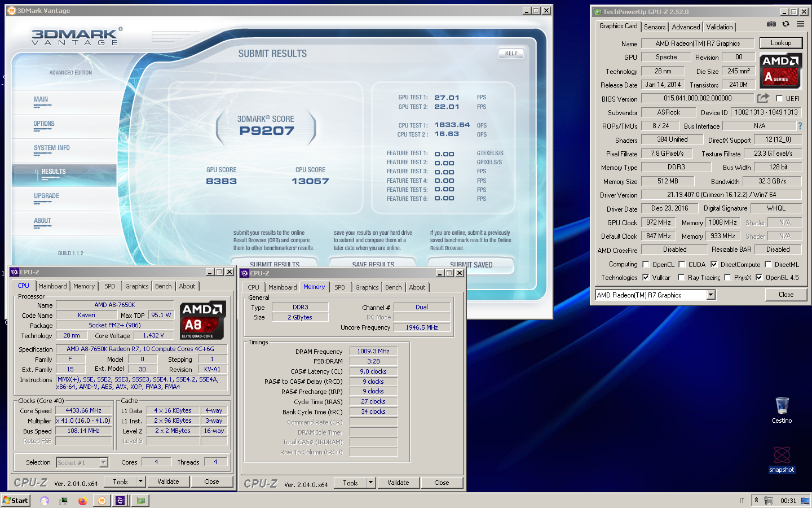Click the AMD A-Series logo in GPU-Z

pos(780,71)
